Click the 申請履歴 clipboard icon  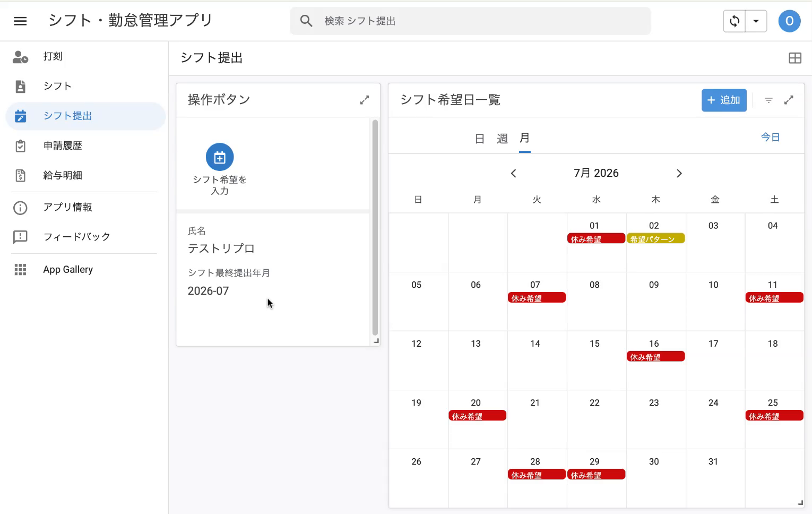[20, 145]
